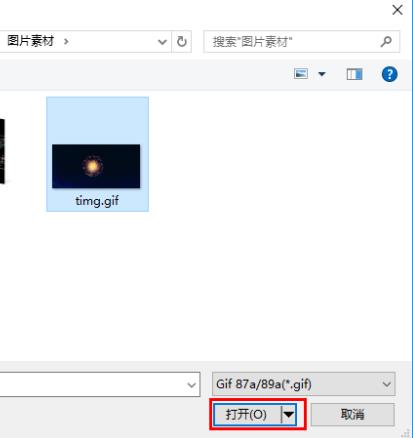The image size is (413, 438).
Task: Click the timg.gif file name label
Action: coord(97,201)
